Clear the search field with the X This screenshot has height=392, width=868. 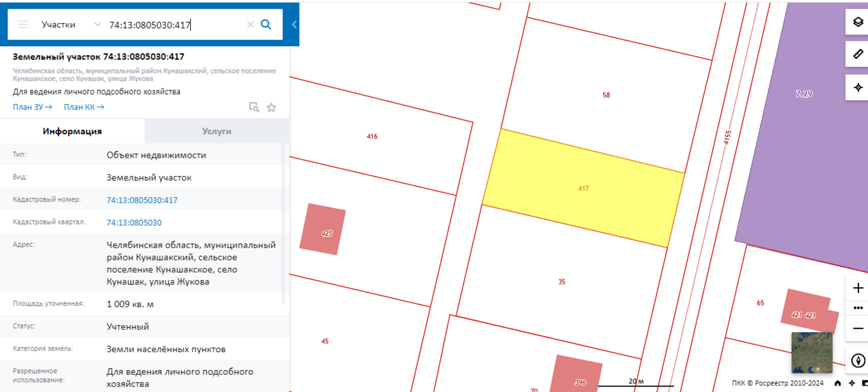tap(250, 24)
